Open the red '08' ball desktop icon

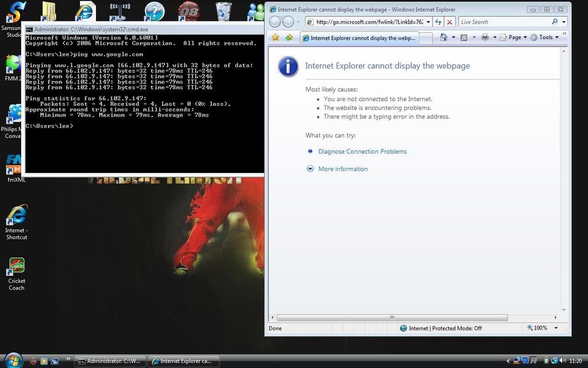point(188,11)
